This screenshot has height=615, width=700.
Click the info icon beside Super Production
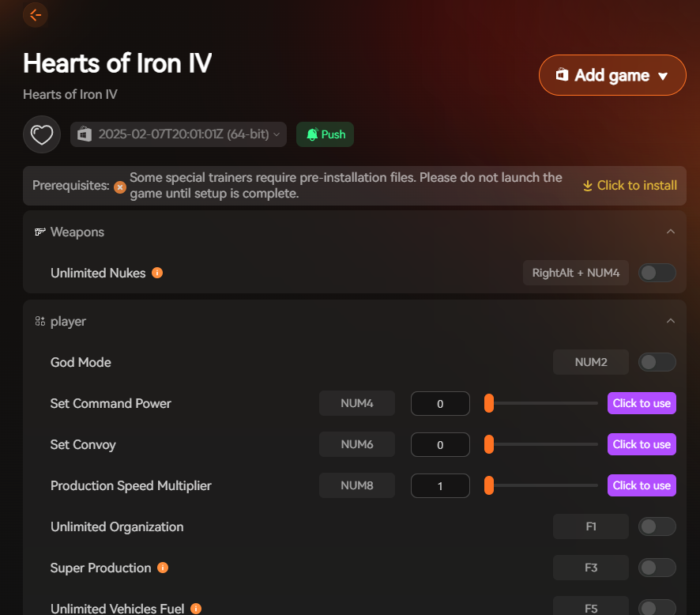[x=163, y=568]
